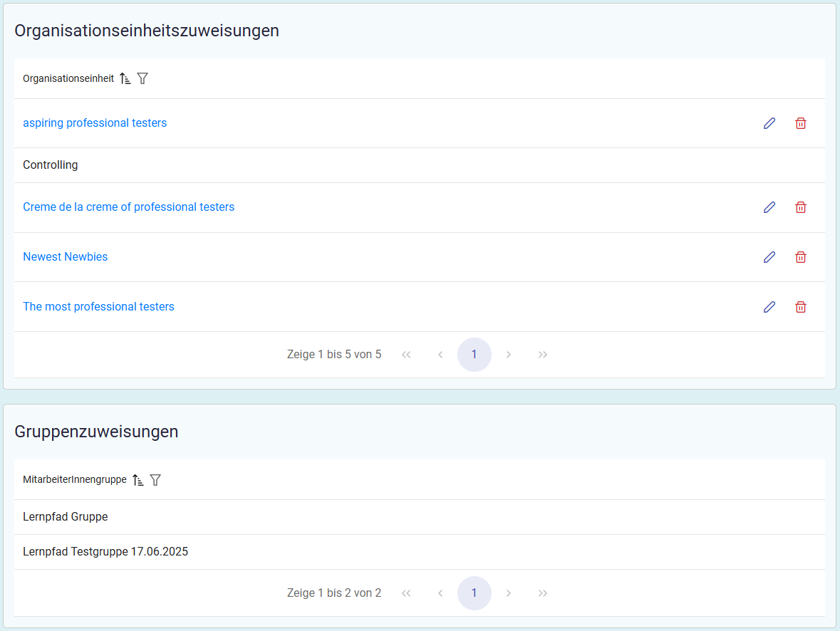The image size is (840, 631).
Task: Delete Creme de la creme assignment
Action: 800,207
